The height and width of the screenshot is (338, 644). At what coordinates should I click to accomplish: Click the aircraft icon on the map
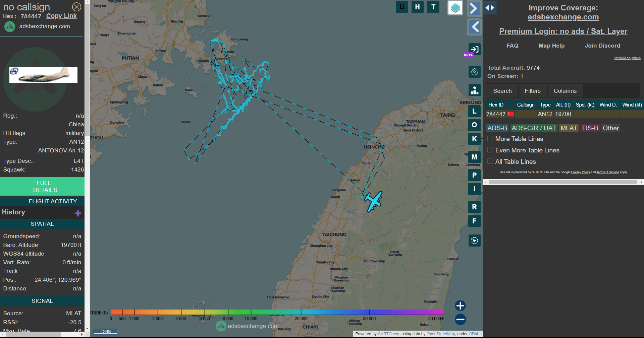(x=373, y=201)
